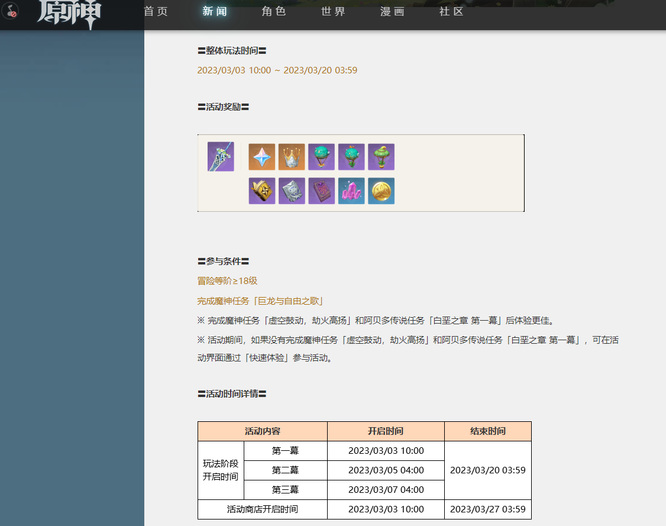
Task: Click the 第一幕 table cell
Action: pos(285,451)
